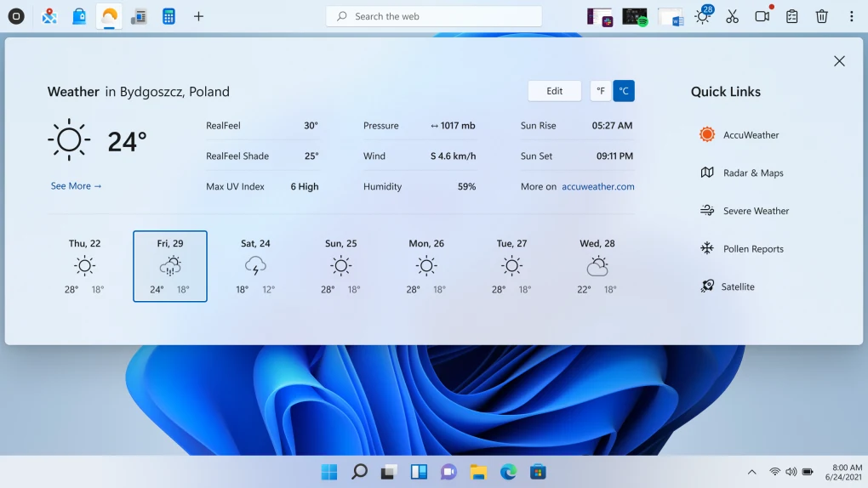
Task: Start the screen recording camera icon
Action: [762, 15]
